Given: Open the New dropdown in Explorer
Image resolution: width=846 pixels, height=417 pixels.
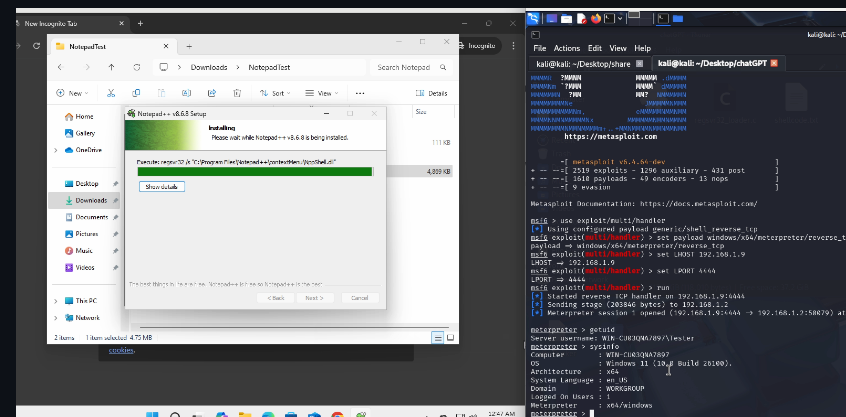Looking at the screenshot, I should [72, 93].
